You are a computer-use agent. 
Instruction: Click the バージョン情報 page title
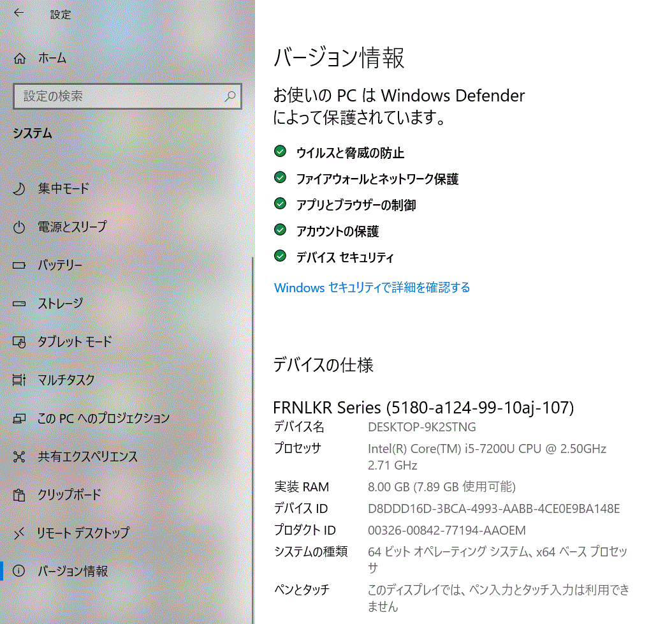coord(339,57)
